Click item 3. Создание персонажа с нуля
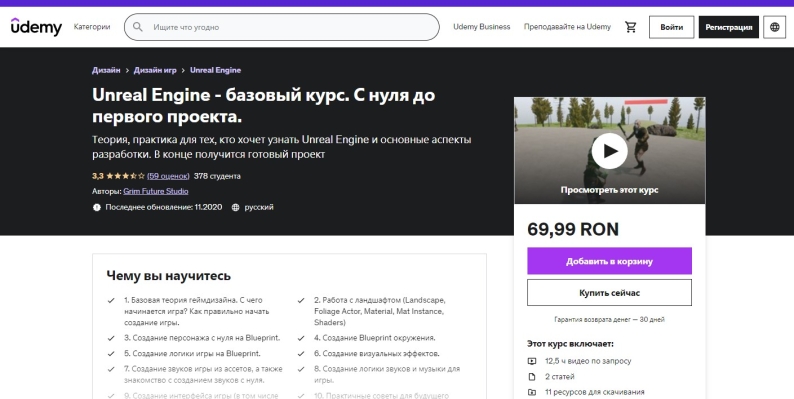The width and height of the screenshot is (794, 399). [202, 338]
